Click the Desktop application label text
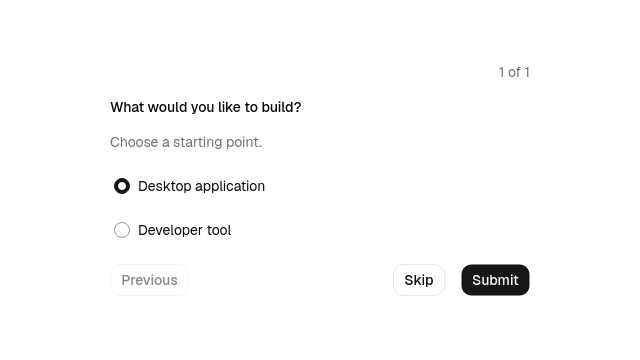Screen dimensions: 640x360 tap(202, 186)
